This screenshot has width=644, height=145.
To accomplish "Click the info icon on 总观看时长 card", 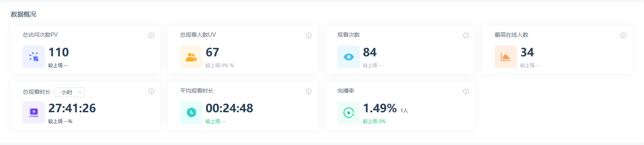I will 151,91.
